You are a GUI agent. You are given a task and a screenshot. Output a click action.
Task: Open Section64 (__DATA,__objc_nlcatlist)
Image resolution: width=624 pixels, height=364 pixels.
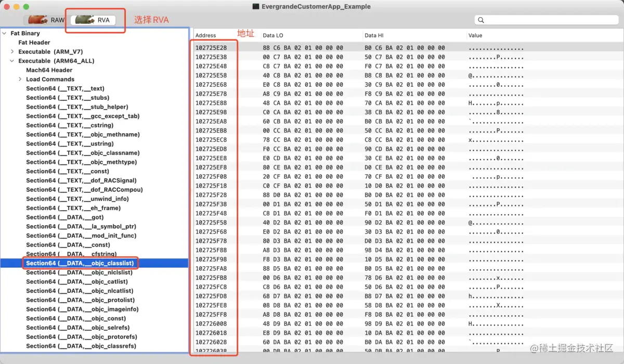[80, 291]
